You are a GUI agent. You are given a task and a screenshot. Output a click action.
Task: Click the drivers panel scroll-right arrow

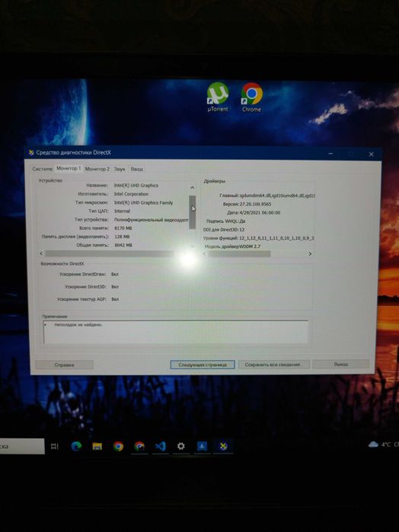(310, 253)
